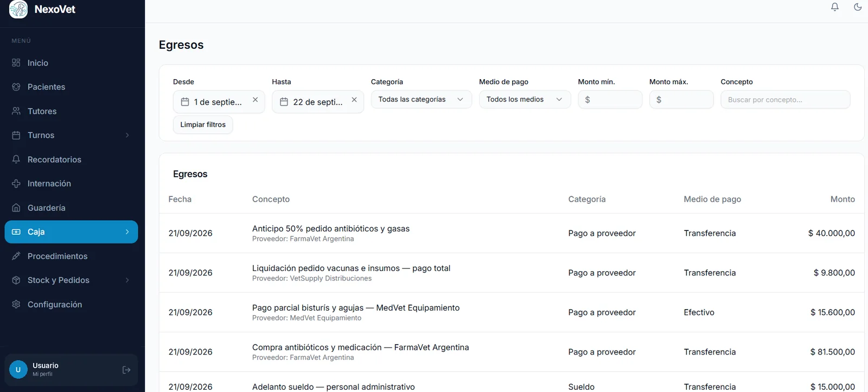
Task: Click the logout icon beside Usuario
Action: coord(126,370)
